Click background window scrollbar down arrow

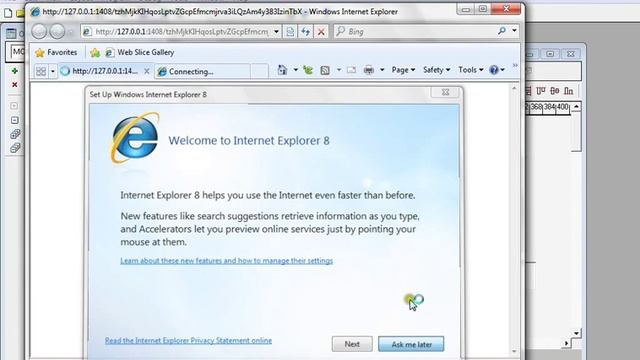click(x=576, y=333)
